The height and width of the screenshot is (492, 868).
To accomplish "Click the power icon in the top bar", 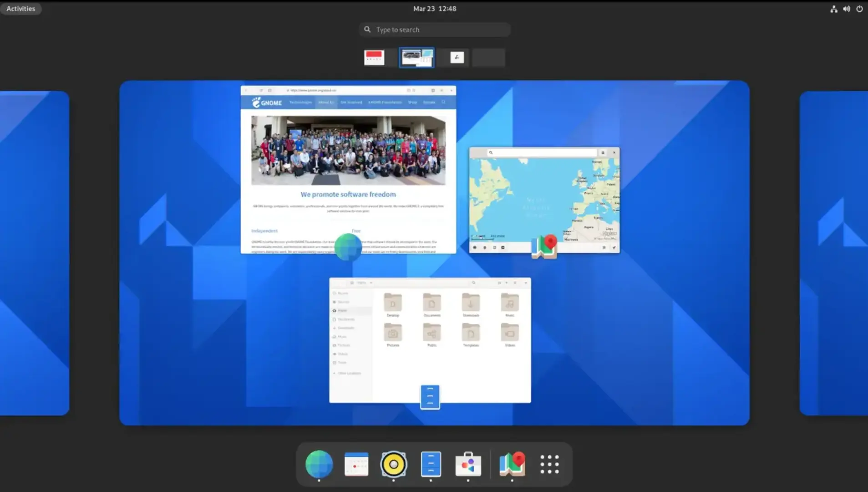I will pos(859,9).
